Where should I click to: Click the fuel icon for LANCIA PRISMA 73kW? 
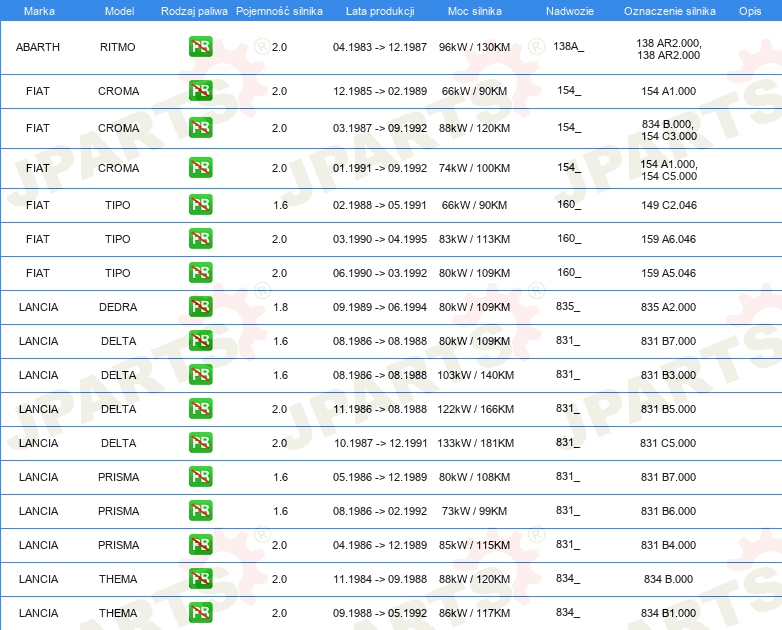[200, 510]
